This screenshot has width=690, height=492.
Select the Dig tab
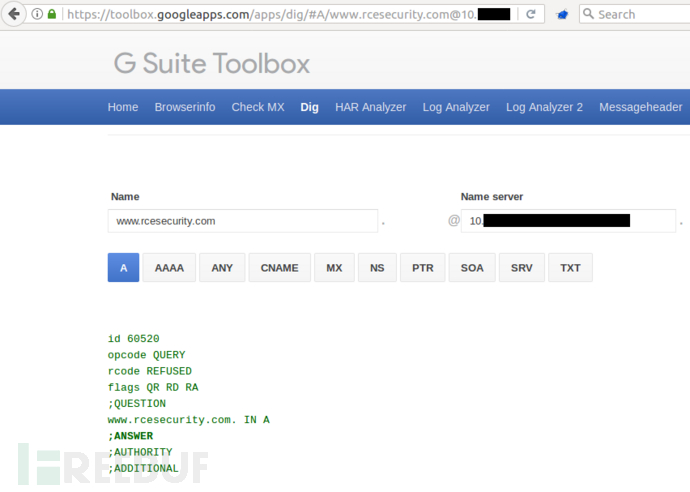point(309,107)
